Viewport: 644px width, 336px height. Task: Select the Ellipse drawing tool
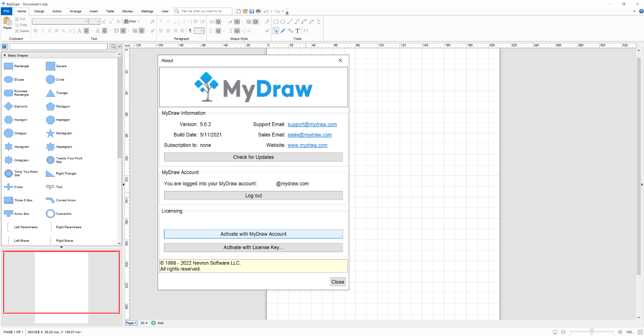pos(283,22)
